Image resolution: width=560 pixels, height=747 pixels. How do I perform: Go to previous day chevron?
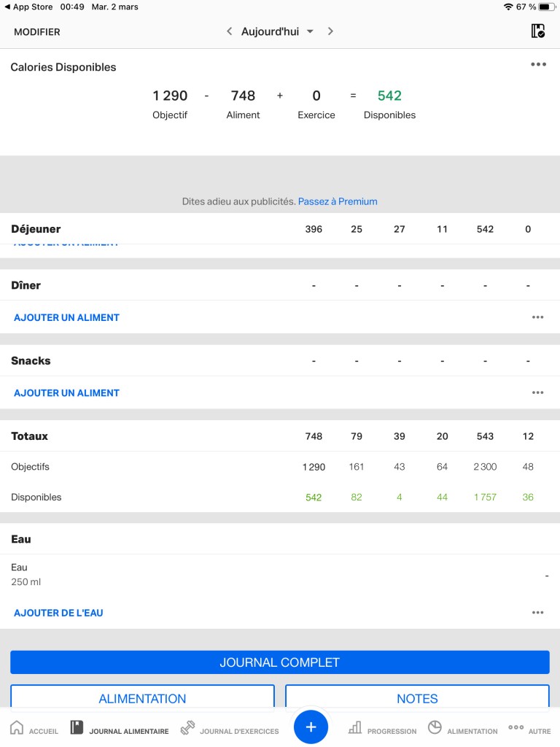229,31
